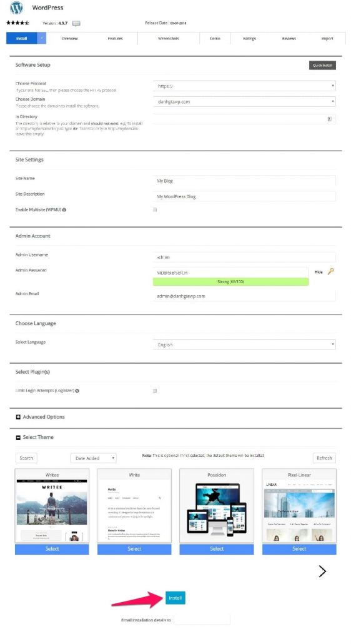Image resolution: width=351 pixels, height=644 pixels.
Task: Open the Date Added sort dropdown
Action: click(x=94, y=458)
